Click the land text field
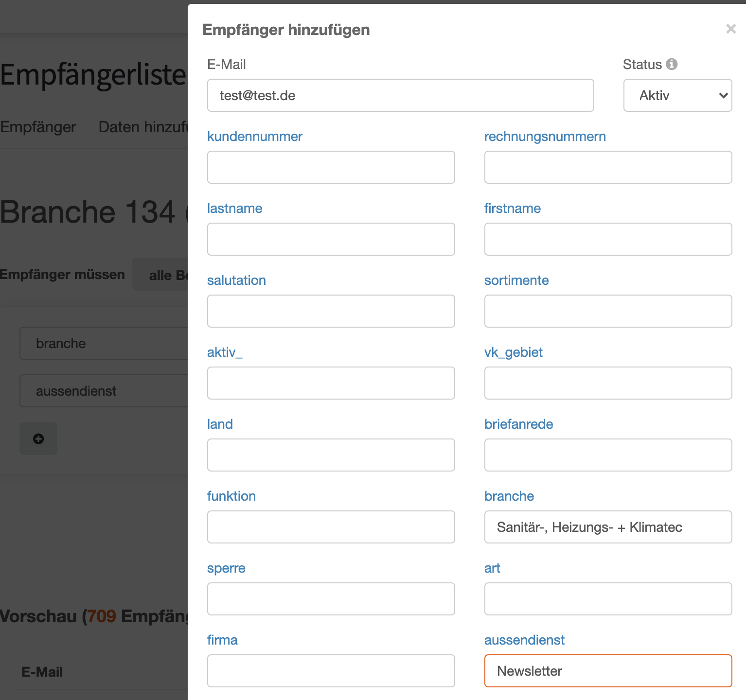The image size is (746, 700). point(331,455)
